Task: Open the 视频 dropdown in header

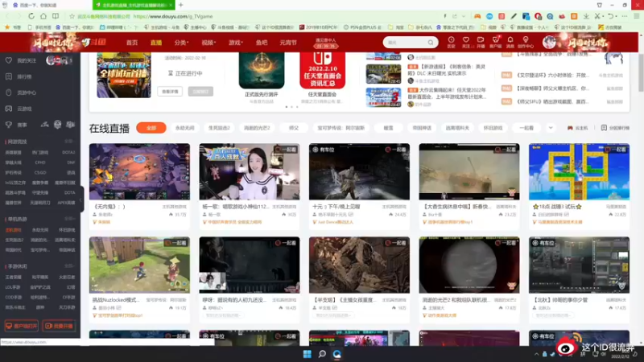Action: click(x=208, y=43)
